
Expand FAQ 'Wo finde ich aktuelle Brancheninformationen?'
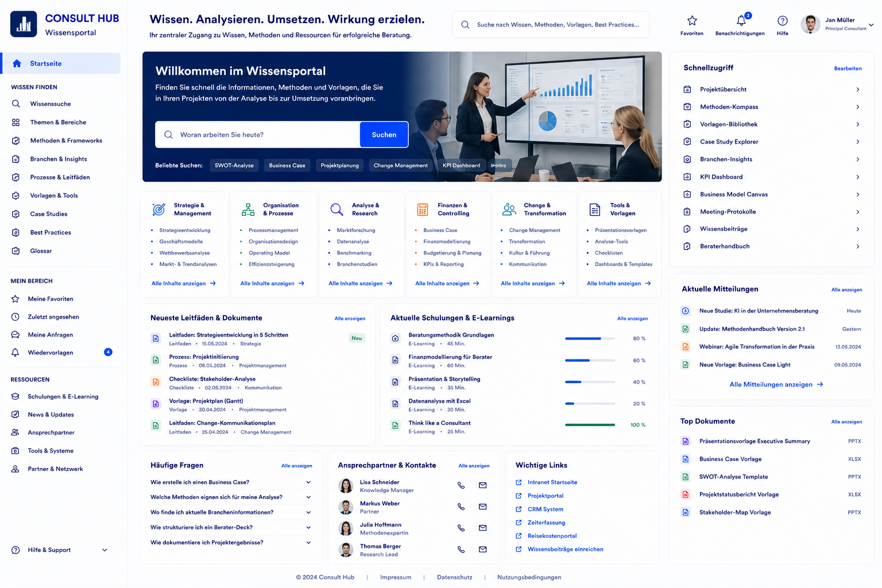[x=308, y=512]
